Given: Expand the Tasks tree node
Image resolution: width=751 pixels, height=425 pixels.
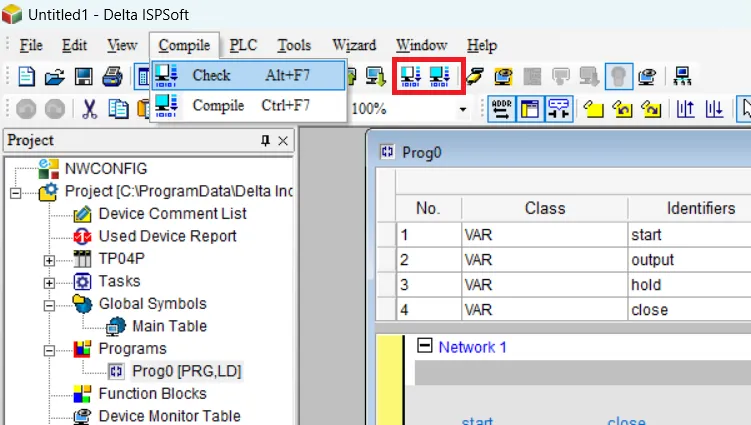Looking at the screenshot, I should [x=49, y=283].
